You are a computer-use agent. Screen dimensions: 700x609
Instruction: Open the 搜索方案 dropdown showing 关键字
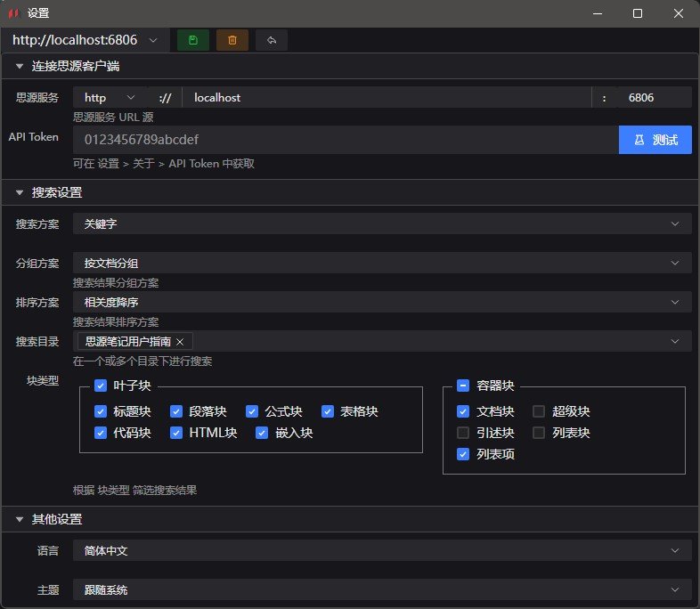(x=381, y=224)
